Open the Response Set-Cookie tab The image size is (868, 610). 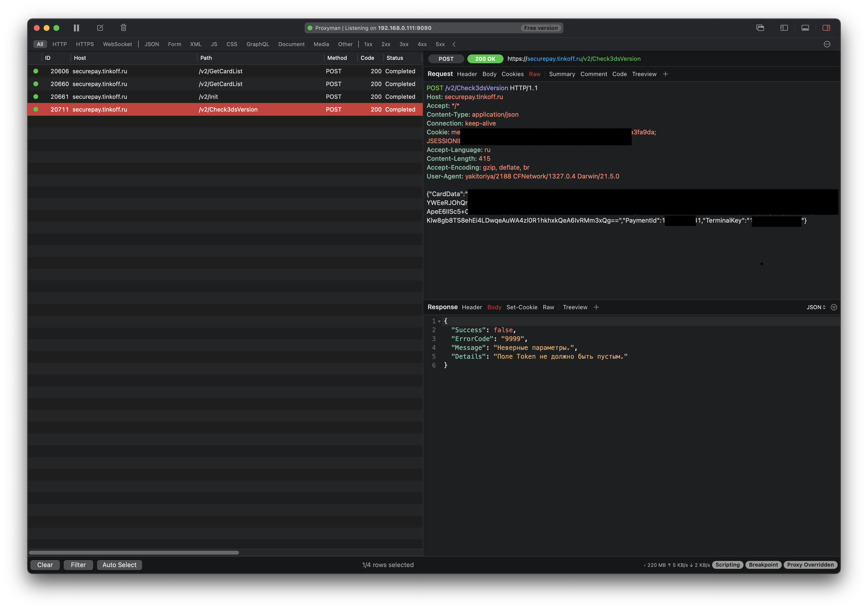pos(522,307)
